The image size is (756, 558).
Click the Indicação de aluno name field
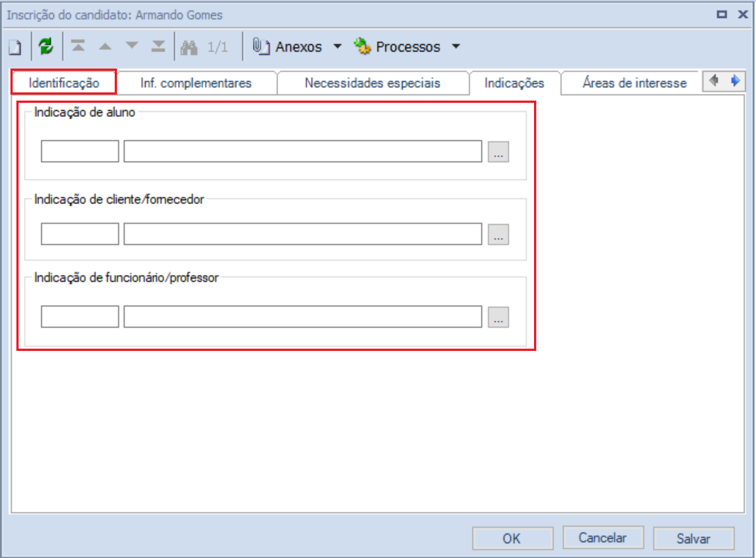pyautogui.click(x=303, y=151)
